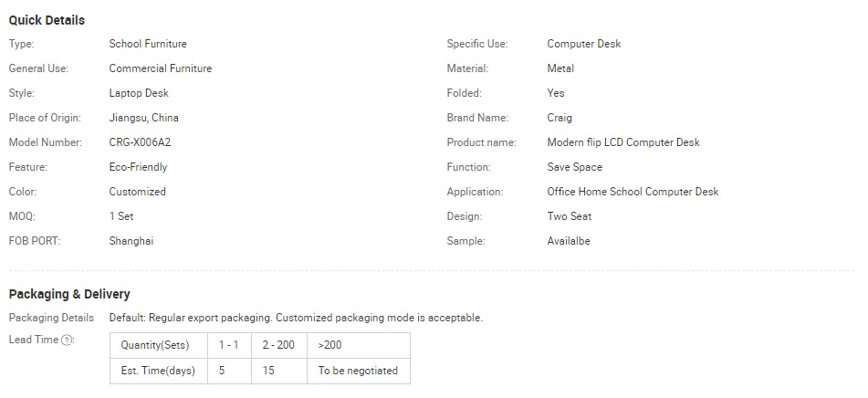The image size is (868, 398).
Task: Click the Shanghai FOB port value
Action: 131,241
